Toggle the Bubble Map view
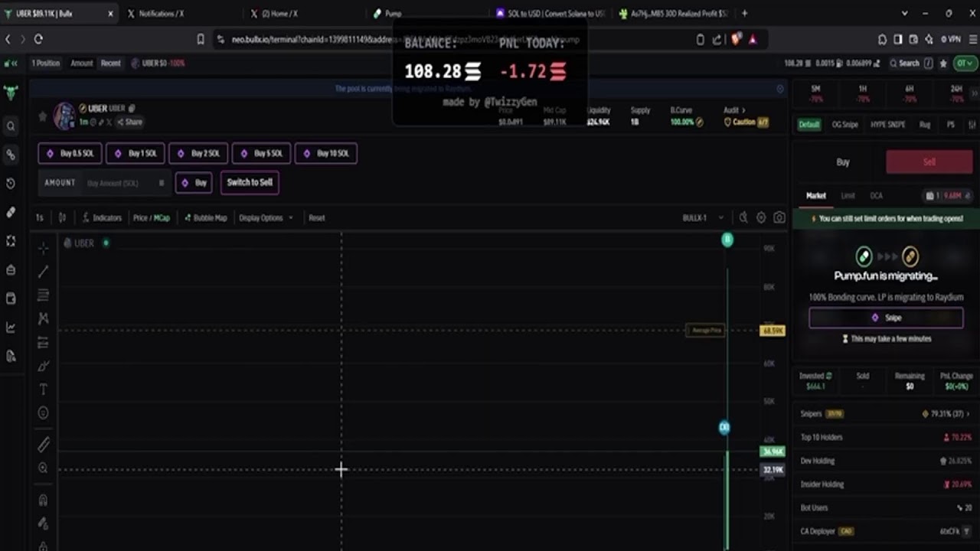Viewport: 980px width, 551px height. click(206, 218)
